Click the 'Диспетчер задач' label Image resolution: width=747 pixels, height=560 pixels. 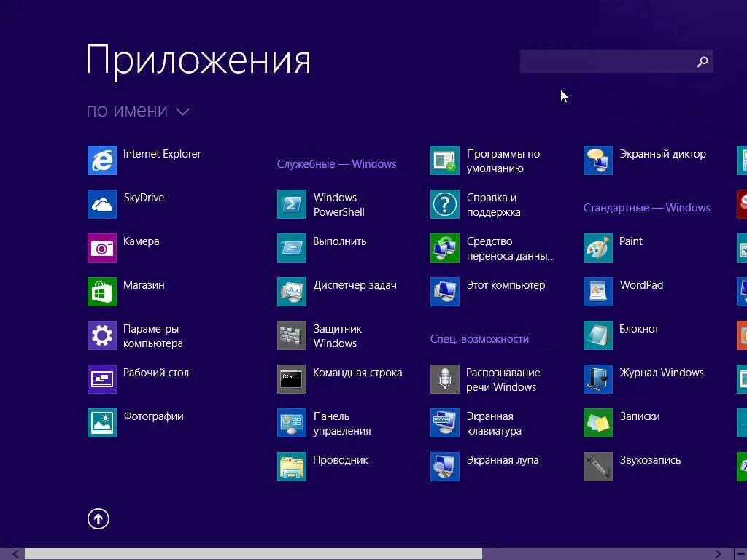(355, 285)
